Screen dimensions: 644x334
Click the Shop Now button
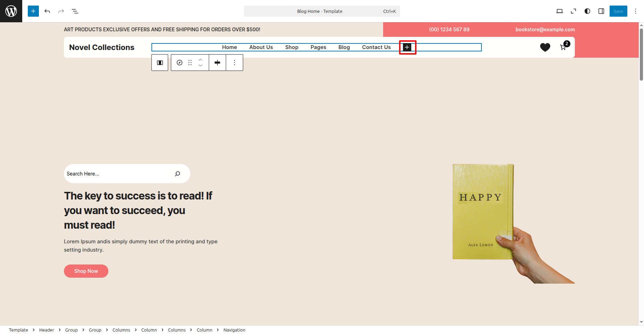86,271
